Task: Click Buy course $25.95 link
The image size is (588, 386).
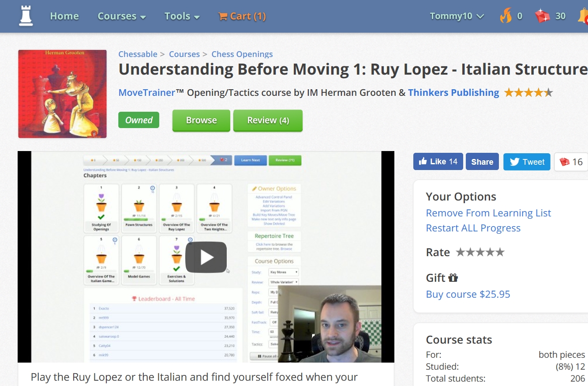Action: point(468,294)
